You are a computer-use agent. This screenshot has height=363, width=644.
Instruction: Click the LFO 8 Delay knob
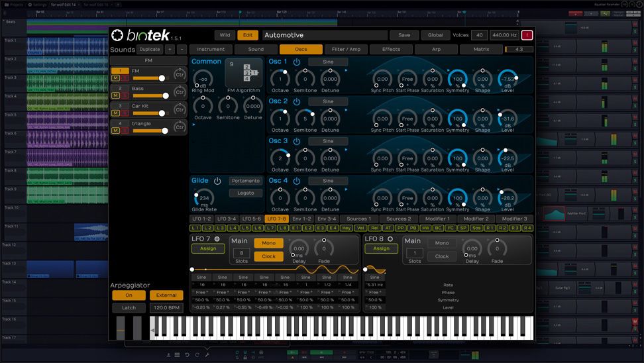(472, 248)
